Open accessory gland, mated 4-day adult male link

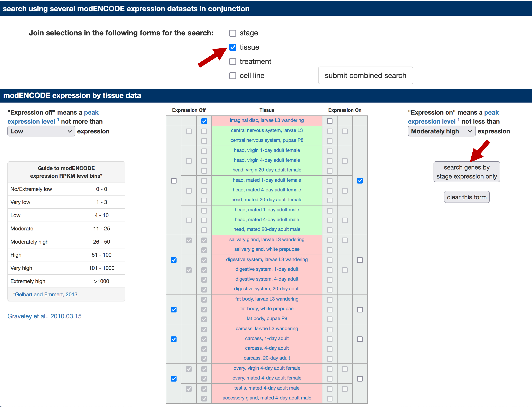[x=267, y=398]
